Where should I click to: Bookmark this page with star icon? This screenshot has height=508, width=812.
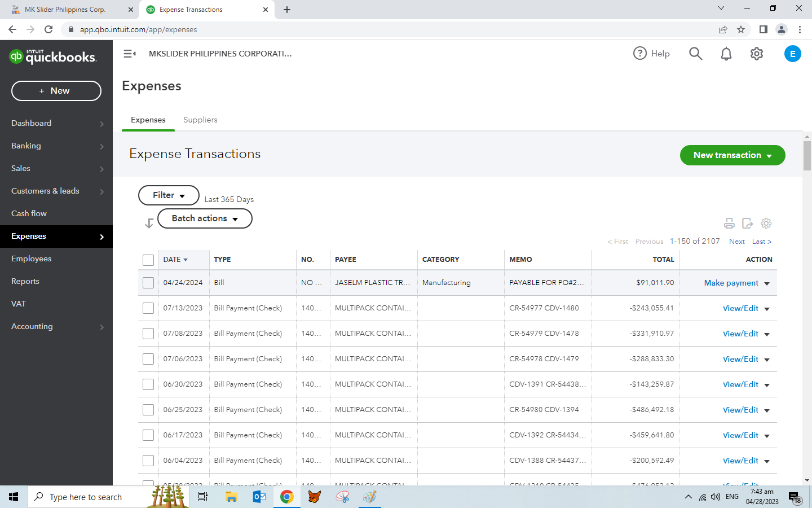coord(741,29)
